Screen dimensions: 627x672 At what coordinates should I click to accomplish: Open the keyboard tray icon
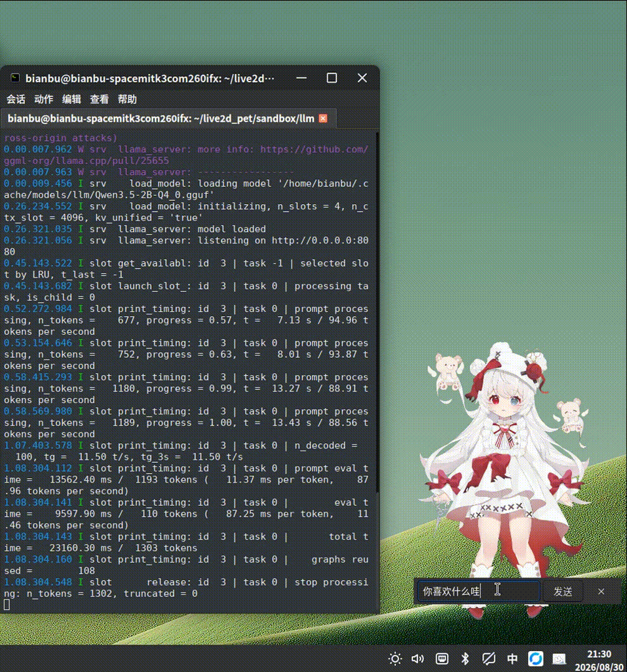point(442,659)
